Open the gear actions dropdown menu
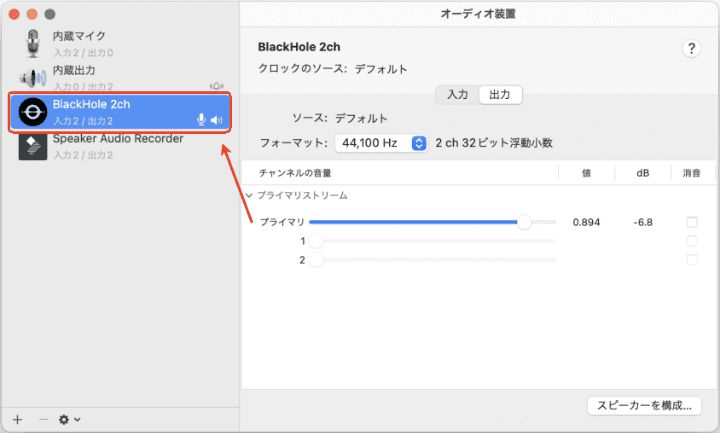 pyautogui.click(x=69, y=419)
